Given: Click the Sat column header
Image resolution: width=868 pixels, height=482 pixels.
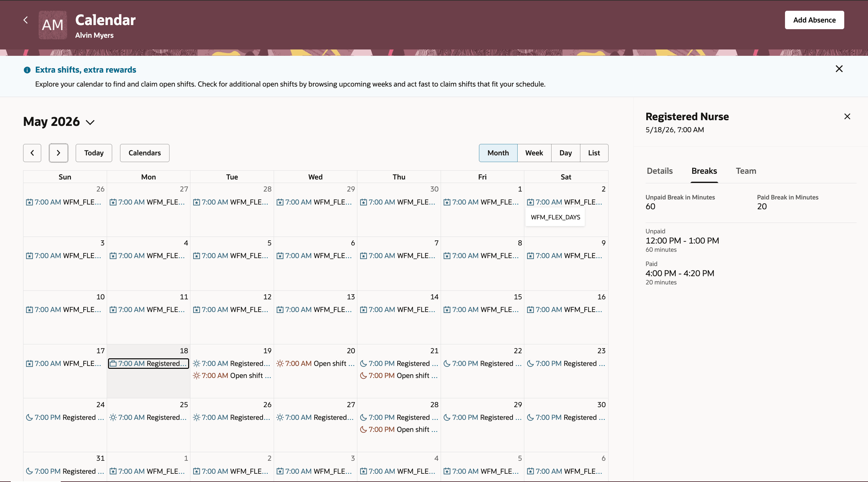Looking at the screenshot, I should pyautogui.click(x=566, y=177).
